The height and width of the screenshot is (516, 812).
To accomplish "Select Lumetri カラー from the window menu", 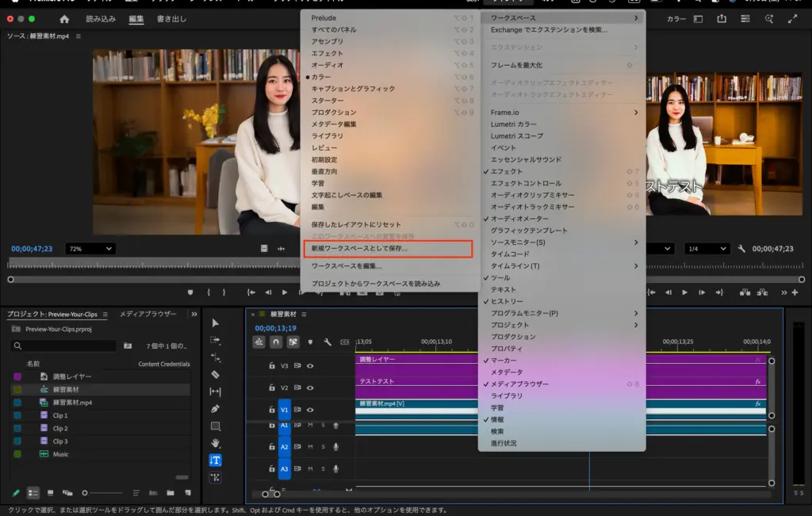I will 514,124.
